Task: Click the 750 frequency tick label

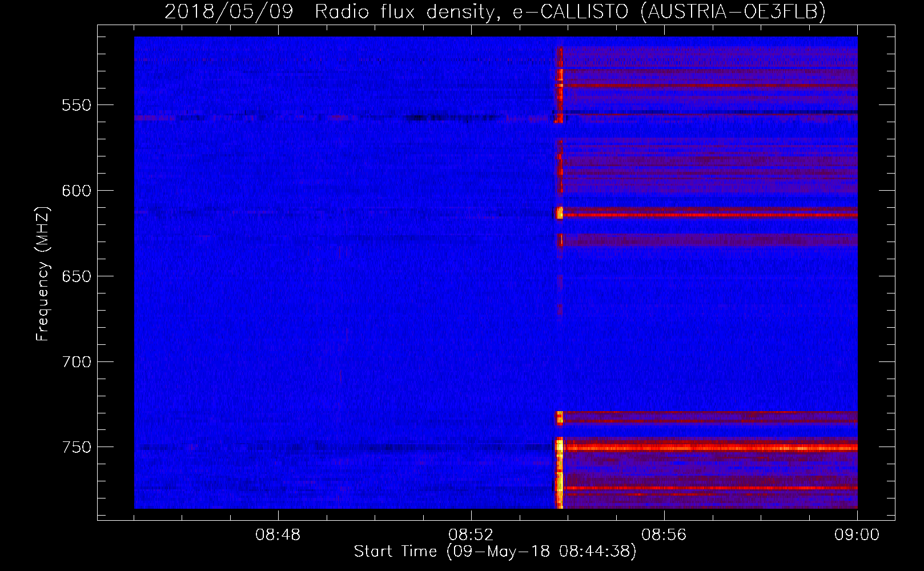Action: 77,447
